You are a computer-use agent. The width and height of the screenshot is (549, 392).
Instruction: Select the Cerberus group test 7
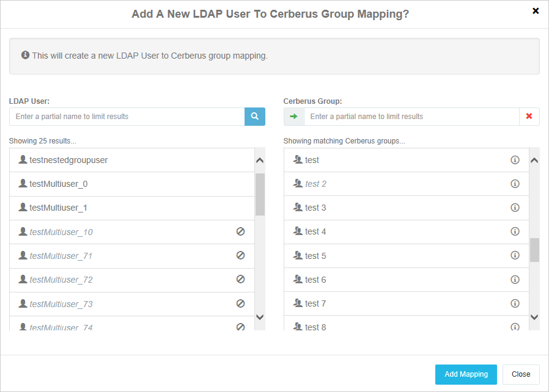click(406, 303)
